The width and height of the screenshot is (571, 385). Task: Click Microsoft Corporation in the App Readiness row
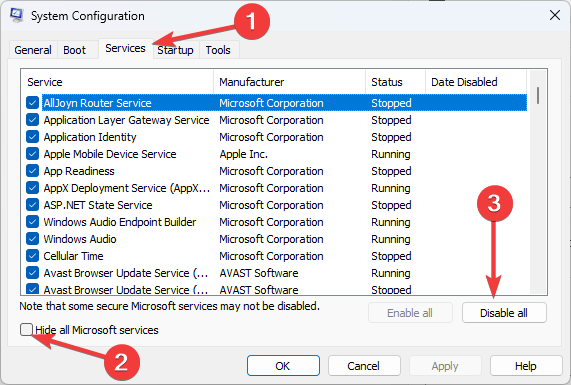point(271,171)
